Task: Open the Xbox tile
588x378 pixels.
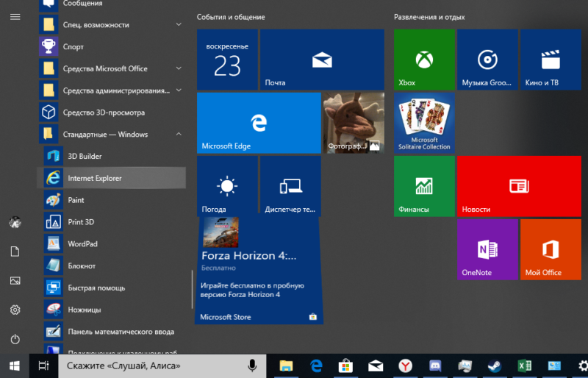Action: click(424, 60)
